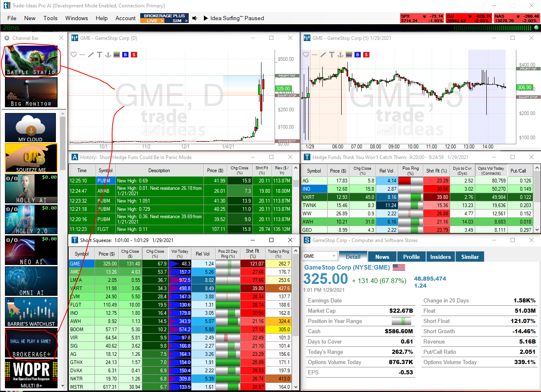Open the New menu

pyautogui.click(x=30, y=18)
